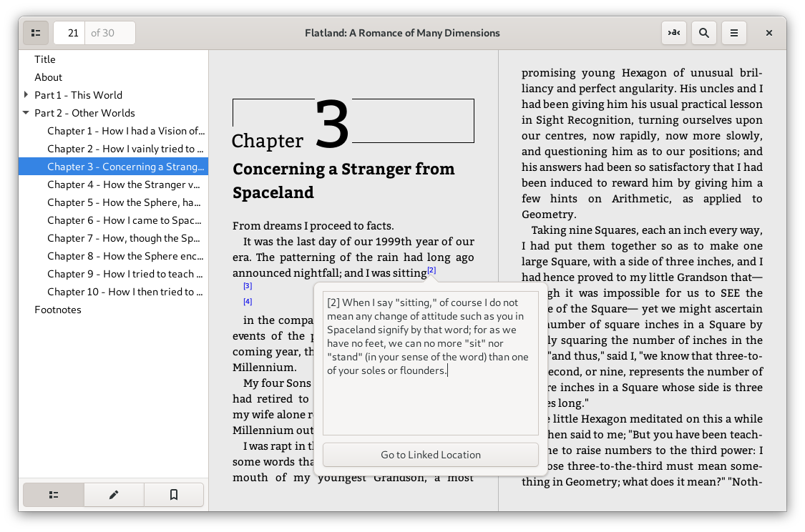The image size is (805, 532).
Task: Click Go to Linked Location button
Action: (x=431, y=455)
